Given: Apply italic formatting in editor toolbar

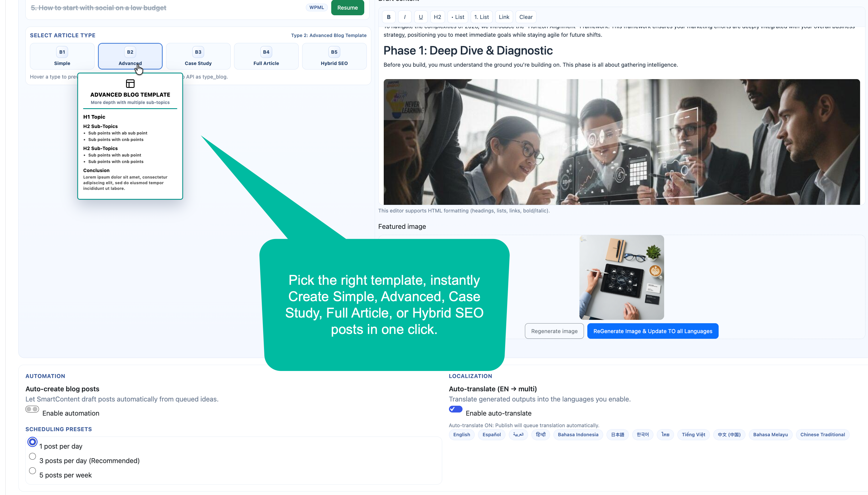Looking at the screenshot, I should coord(405,17).
